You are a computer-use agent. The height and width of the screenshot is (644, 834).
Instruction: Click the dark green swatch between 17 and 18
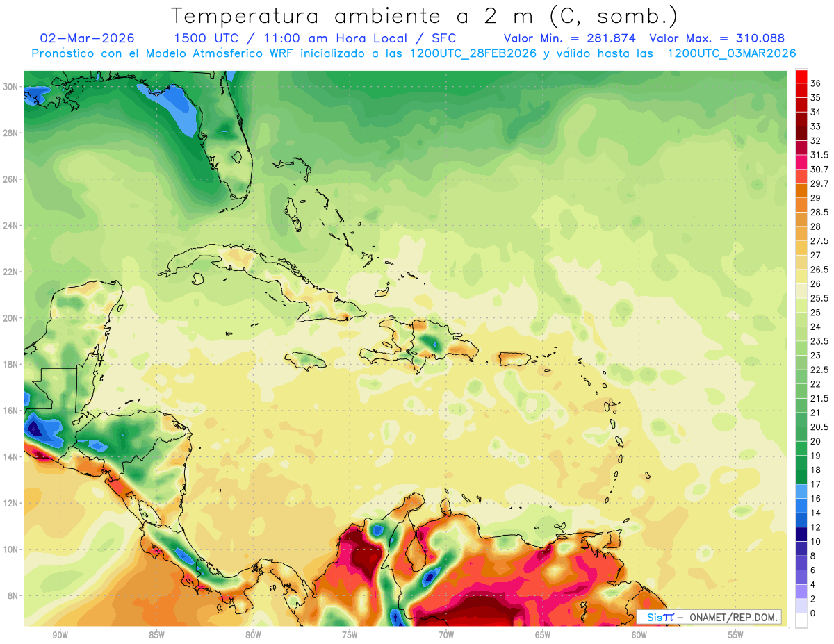801,477
